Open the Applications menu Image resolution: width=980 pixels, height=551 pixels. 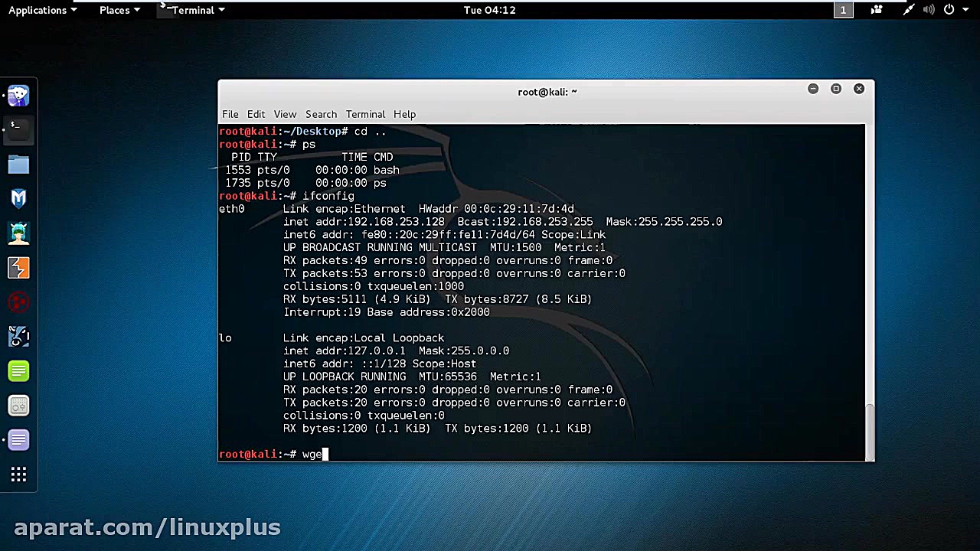coord(43,10)
